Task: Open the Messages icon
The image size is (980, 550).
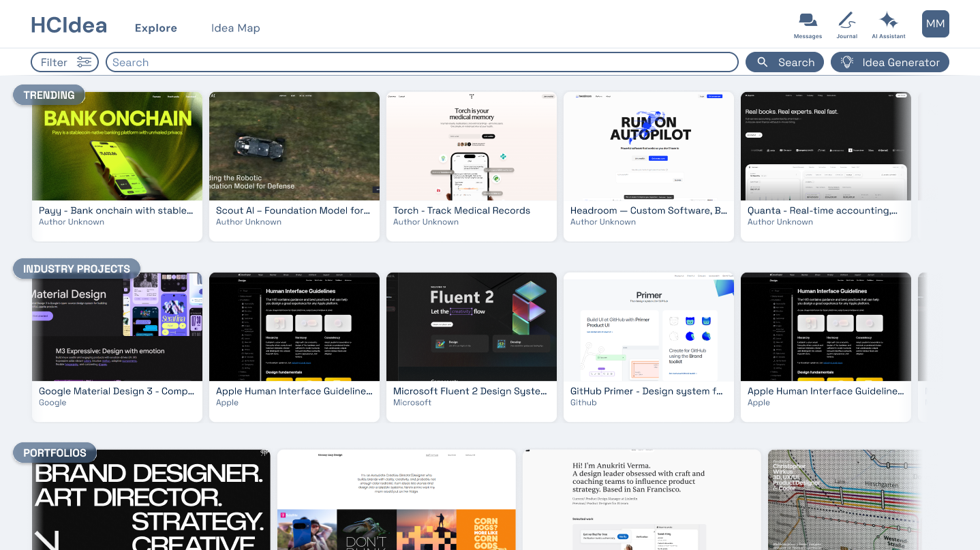Action: (808, 25)
